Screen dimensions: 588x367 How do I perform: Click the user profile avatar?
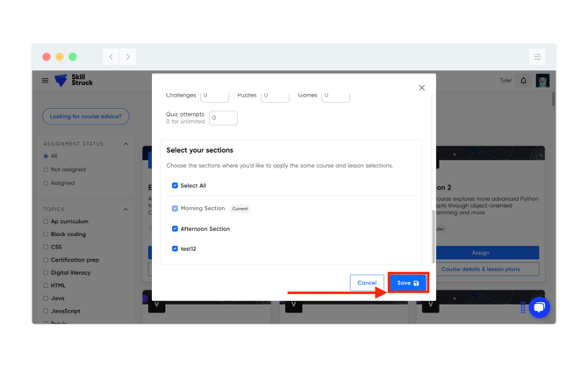(x=542, y=81)
